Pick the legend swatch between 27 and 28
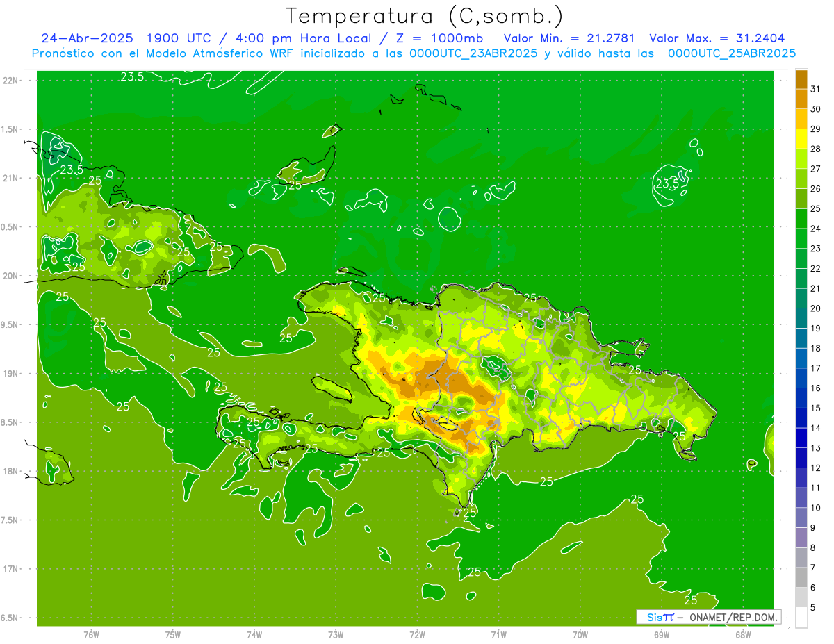 801,158
